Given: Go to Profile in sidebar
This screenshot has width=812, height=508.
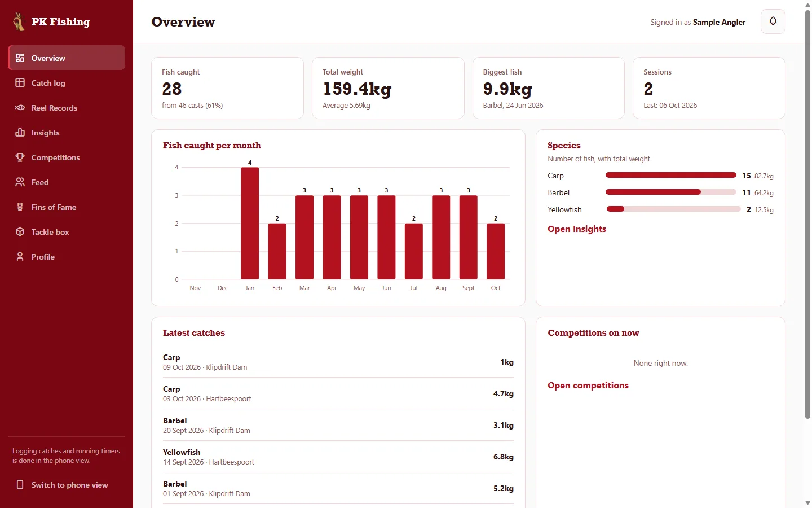Looking at the screenshot, I should pos(67,257).
